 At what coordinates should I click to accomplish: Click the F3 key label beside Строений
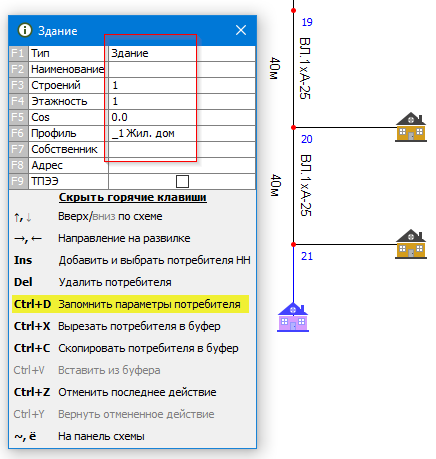click(18, 85)
